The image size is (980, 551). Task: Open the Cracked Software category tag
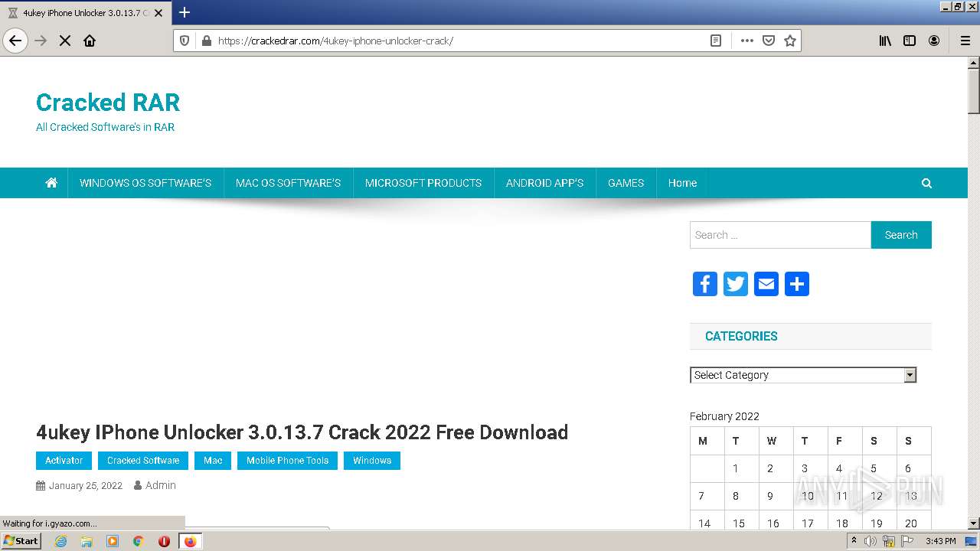[143, 461]
